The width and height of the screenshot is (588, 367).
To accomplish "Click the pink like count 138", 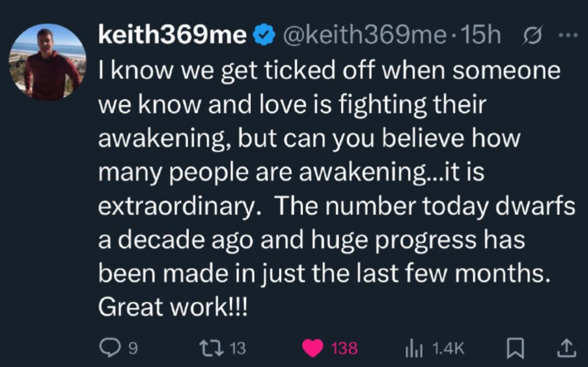I will [344, 349].
